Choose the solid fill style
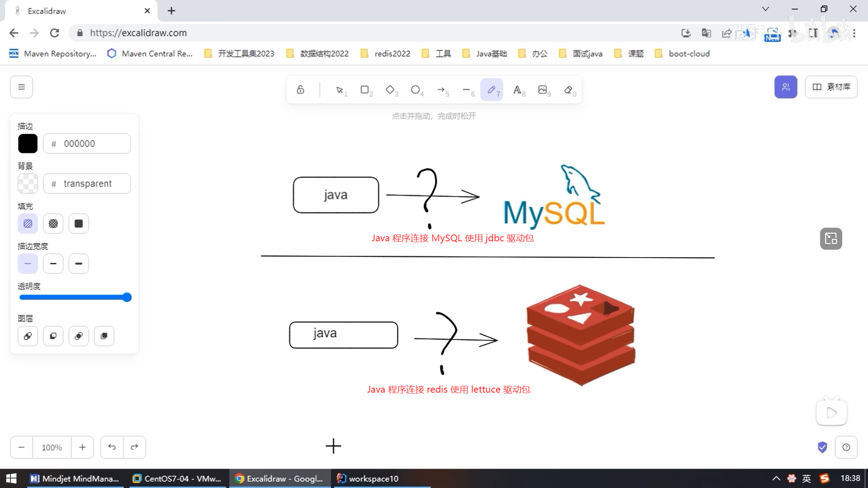This screenshot has height=488, width=868. [79, 224]
